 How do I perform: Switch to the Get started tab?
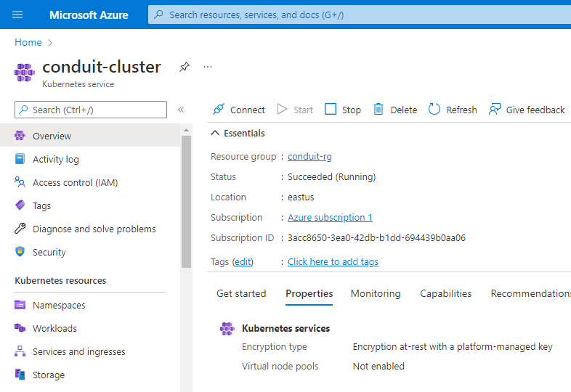click(241, 293)
